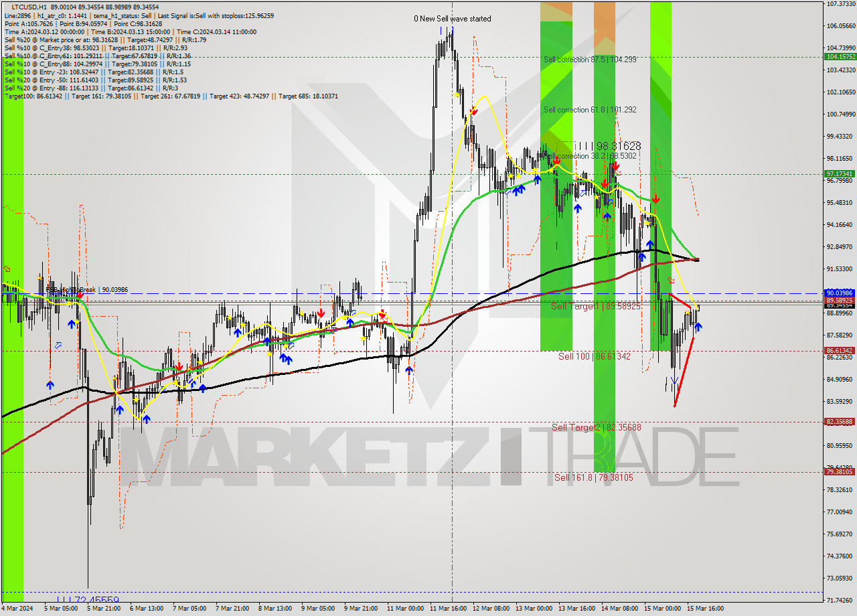The height and width of the screenshot is (616, 857).
Task: Click the 84.90960 price axis value
Action: pos(840,380)
